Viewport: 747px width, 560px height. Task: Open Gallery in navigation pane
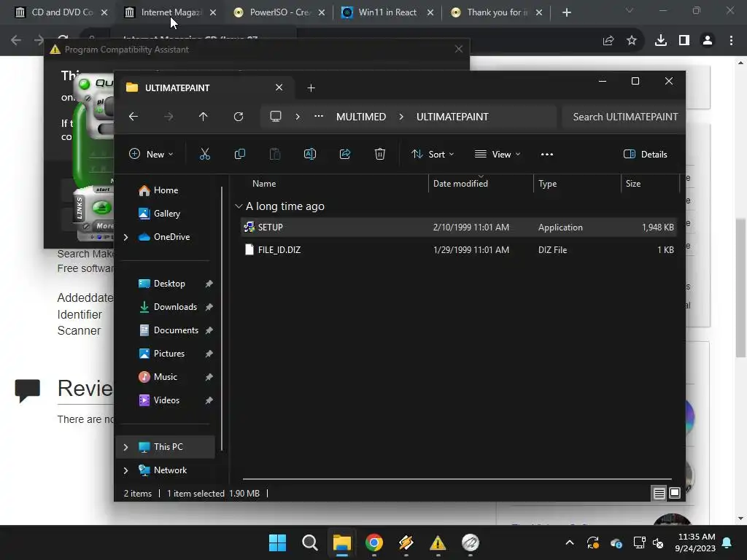point(165,214)
